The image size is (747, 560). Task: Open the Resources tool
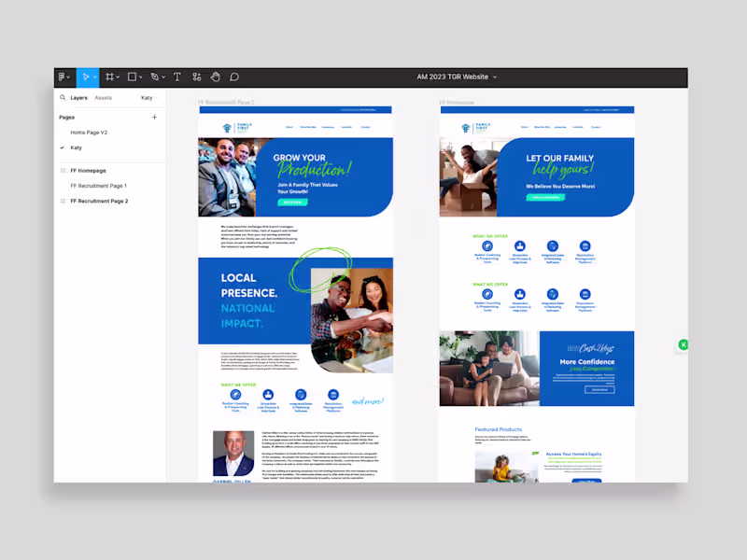pos(197,77)
